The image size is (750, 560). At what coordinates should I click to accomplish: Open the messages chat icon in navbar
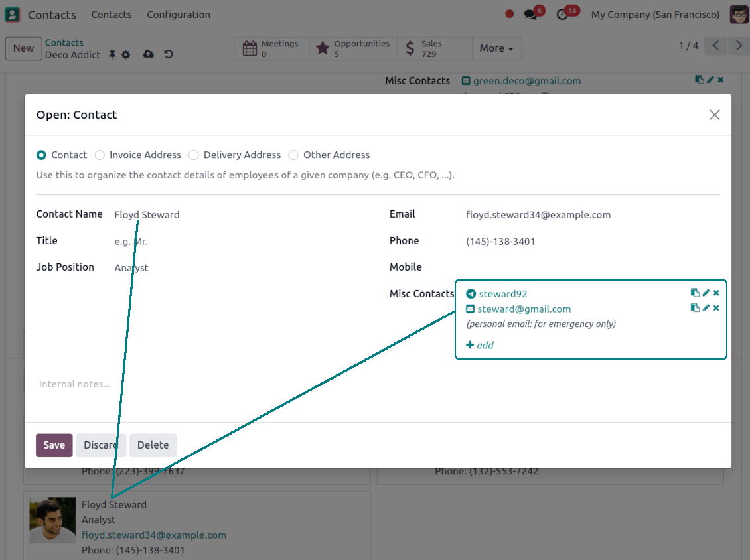click(x=530, y=15)
